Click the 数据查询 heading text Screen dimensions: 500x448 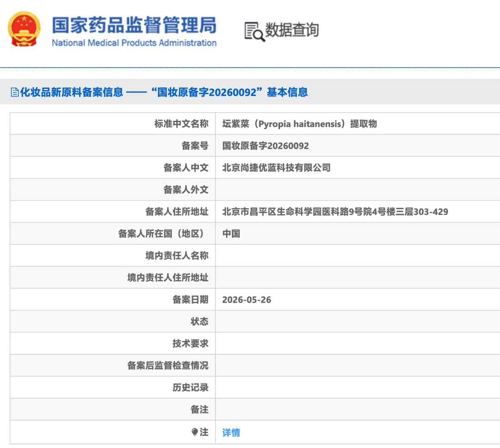tap(292, 30)
